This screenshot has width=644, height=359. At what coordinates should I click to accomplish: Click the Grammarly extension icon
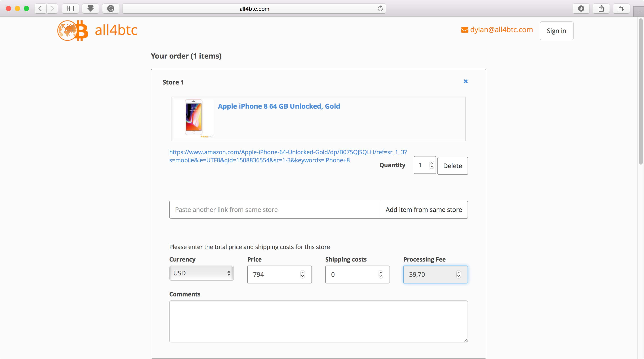point(110,8)
